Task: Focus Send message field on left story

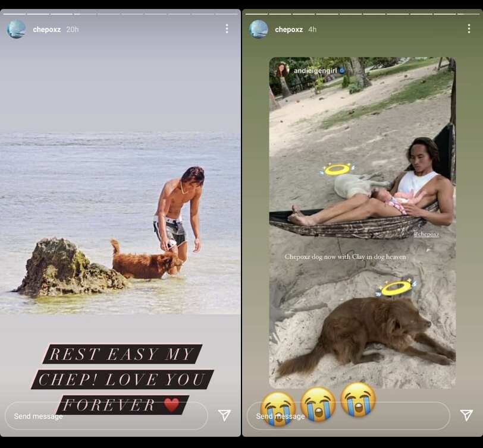Action: tap(106, 416)
